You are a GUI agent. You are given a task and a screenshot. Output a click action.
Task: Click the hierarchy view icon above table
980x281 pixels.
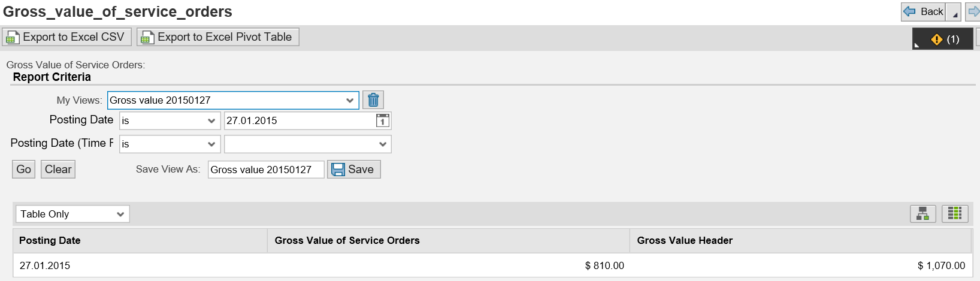pyautogui.click(x=922, y=214)
